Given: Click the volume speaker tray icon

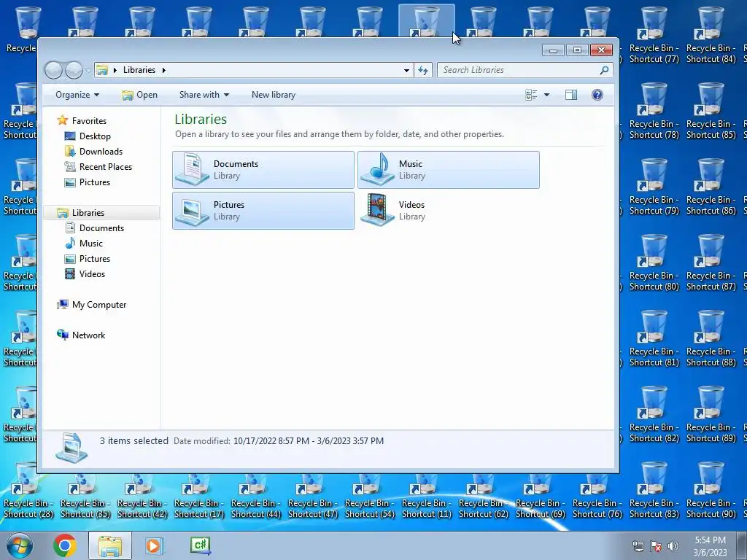Looking at the screenshot, I should 673,546.
